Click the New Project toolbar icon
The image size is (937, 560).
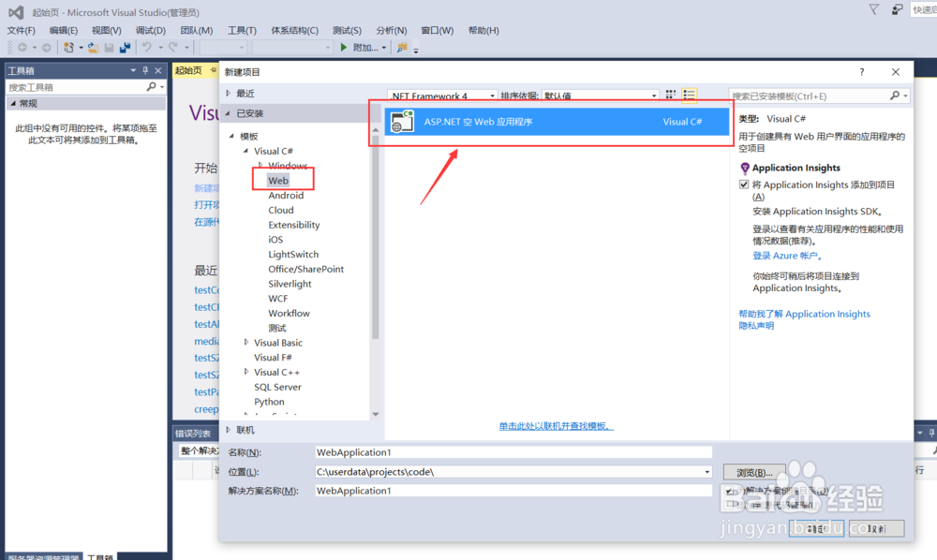[68, 47]
